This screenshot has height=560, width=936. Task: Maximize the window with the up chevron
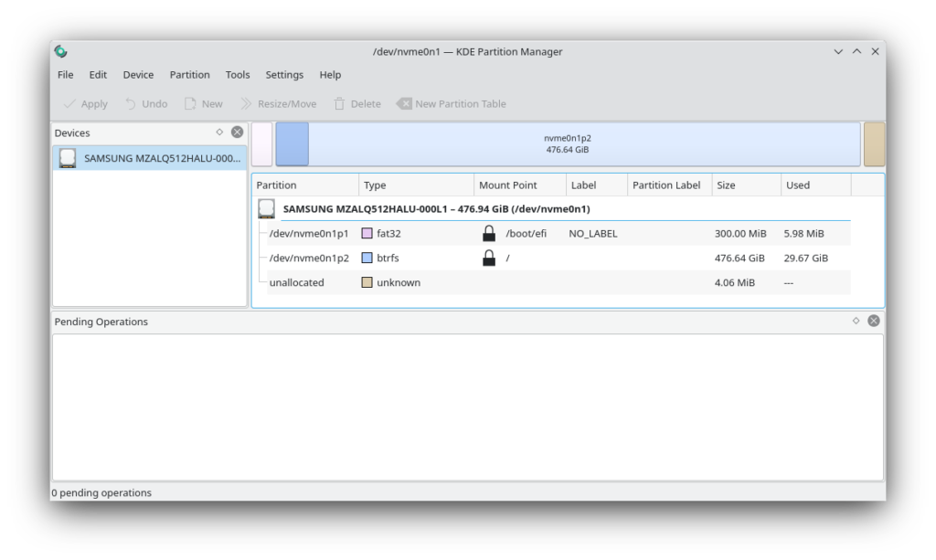pos(856,52)
